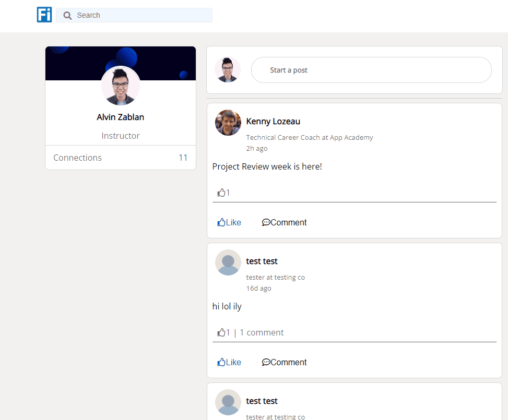This screenshot has height=420, width=508.
Task: Open the '1 comment' section on the test post
Action: pyautogui.click(x=262, y=332)
